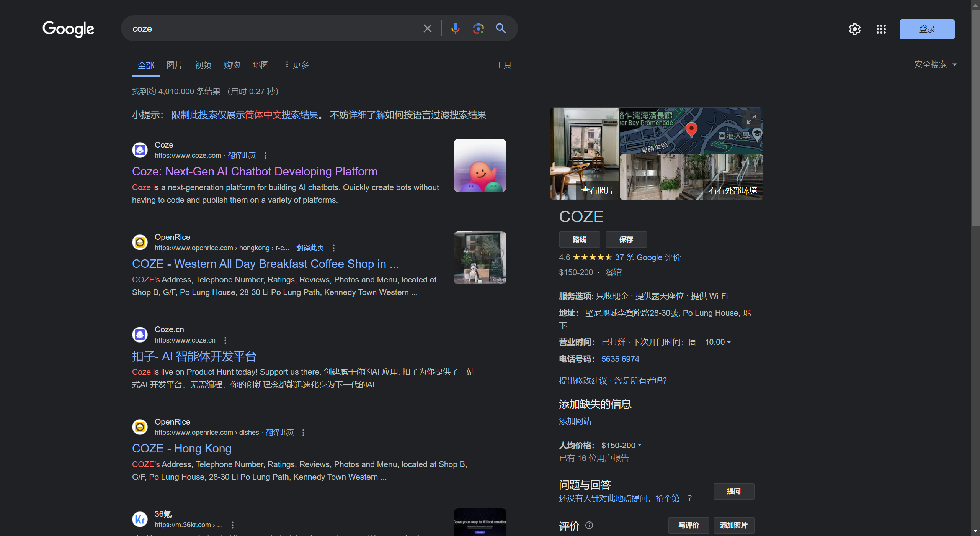Screen dimensions: 980x536
Task: Click the Coze favicon beside the coze.com result
Action: point(140,150)
